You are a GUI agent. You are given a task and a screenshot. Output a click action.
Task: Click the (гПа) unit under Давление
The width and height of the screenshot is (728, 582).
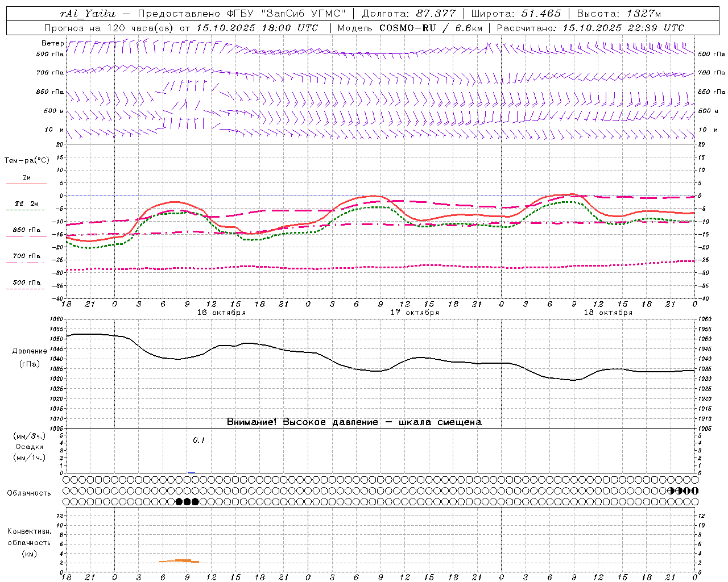pos(30,364)
